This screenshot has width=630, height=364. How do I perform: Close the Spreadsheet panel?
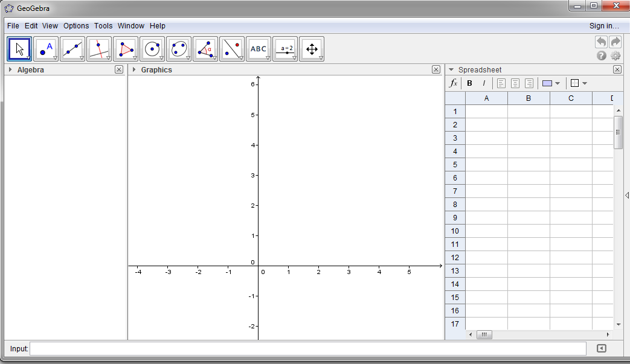pos(617,69)
